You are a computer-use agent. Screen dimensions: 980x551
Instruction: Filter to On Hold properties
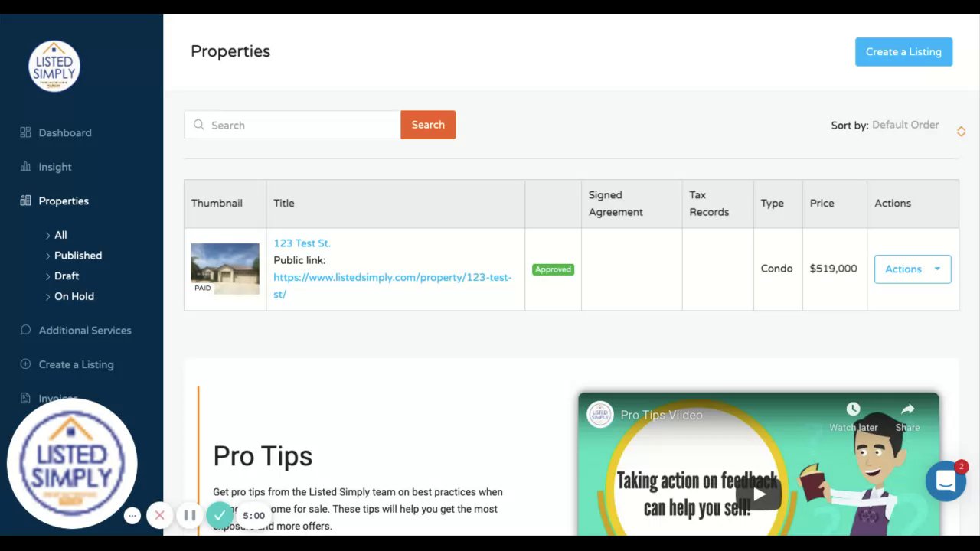pyautogui.click(x=74, y=296)
